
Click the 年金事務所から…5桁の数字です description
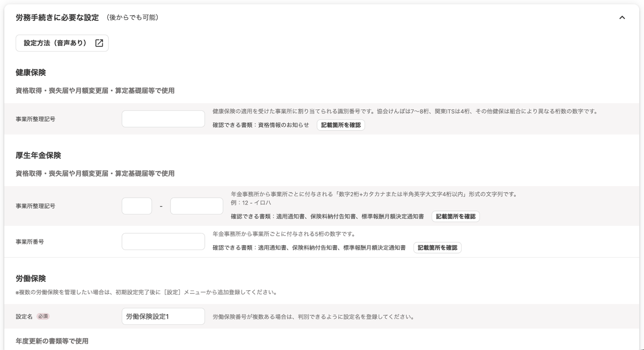coord(284,234)
